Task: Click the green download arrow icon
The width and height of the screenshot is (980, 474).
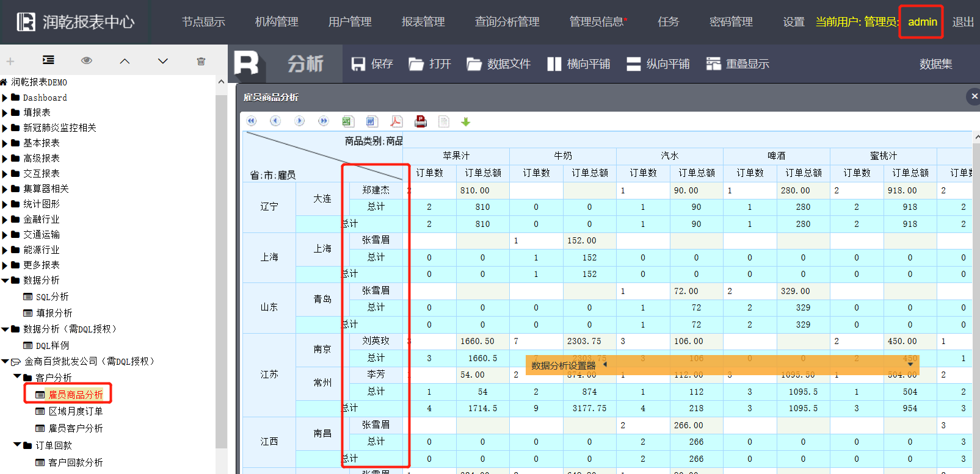Action: coord(465,122)
